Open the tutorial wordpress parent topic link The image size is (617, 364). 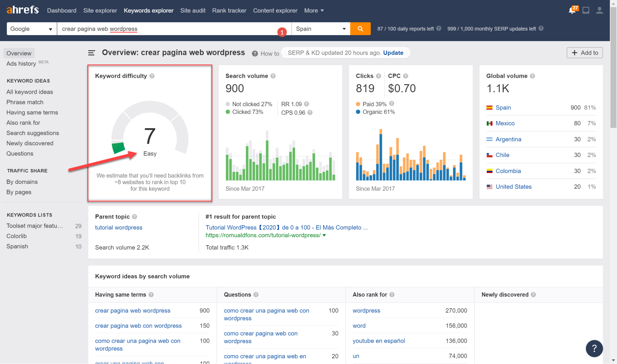119,228
